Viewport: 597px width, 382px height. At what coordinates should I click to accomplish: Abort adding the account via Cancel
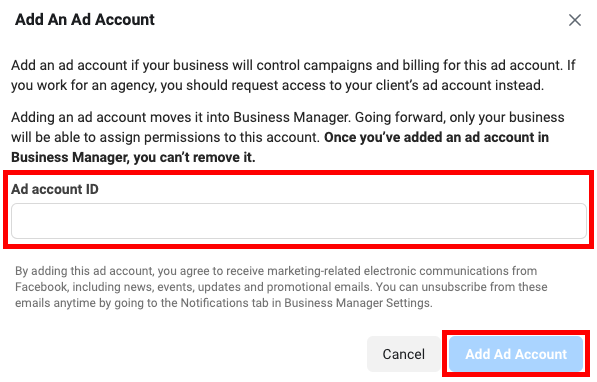[404, 354]
